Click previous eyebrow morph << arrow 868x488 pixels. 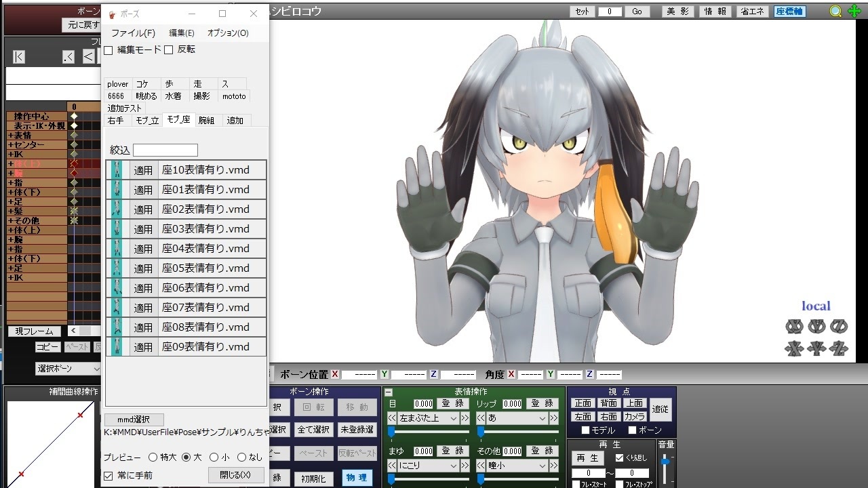392,466
